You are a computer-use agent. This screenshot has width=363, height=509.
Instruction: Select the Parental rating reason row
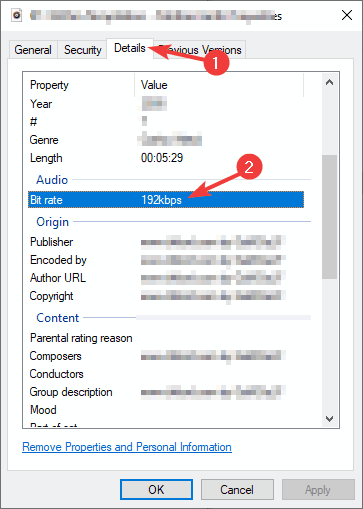point(166,338)
